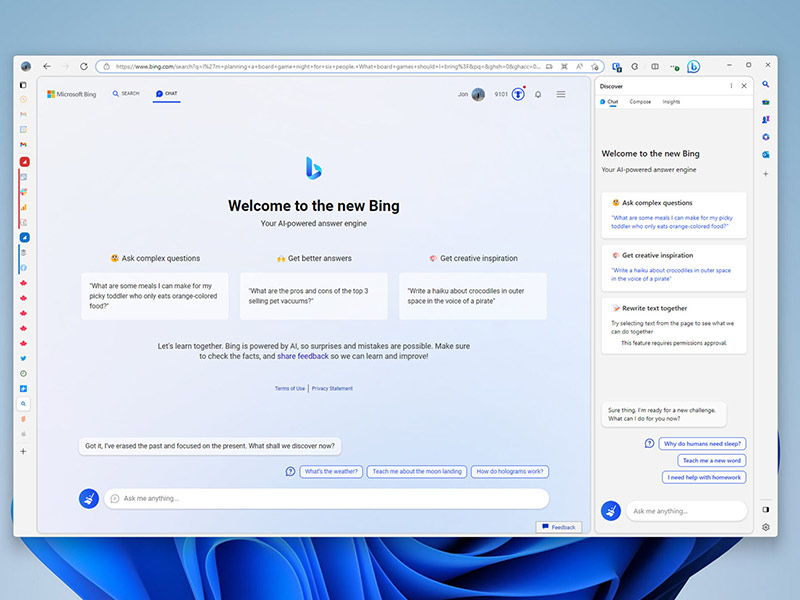
Task: Click the main "Ask me anything" input box
Action: coord(330,498)
